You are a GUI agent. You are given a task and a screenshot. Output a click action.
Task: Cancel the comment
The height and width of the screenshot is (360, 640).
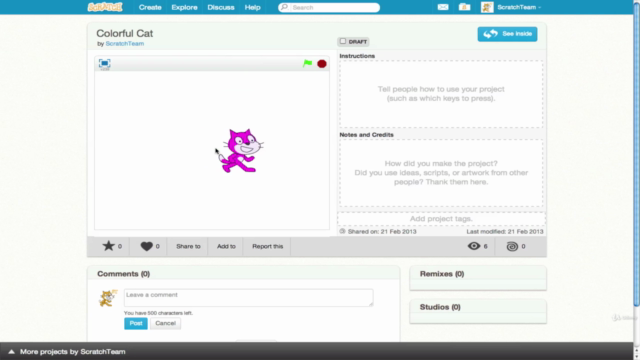(165, 323)
